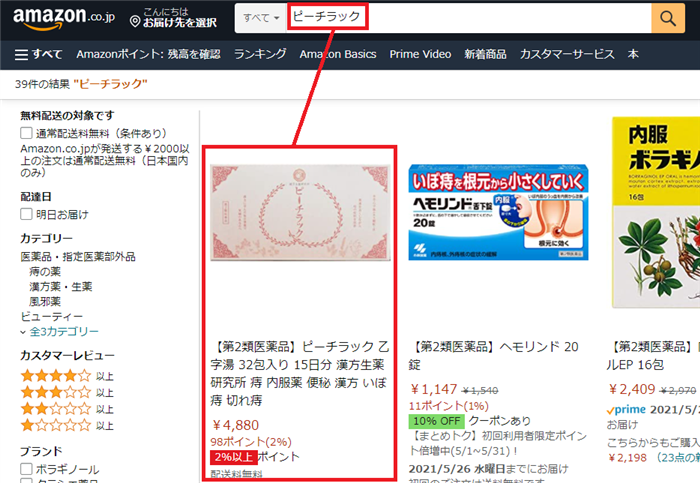Click ¥2,198 other sellers offer
700x483 pixels.
tap(627, 458)
